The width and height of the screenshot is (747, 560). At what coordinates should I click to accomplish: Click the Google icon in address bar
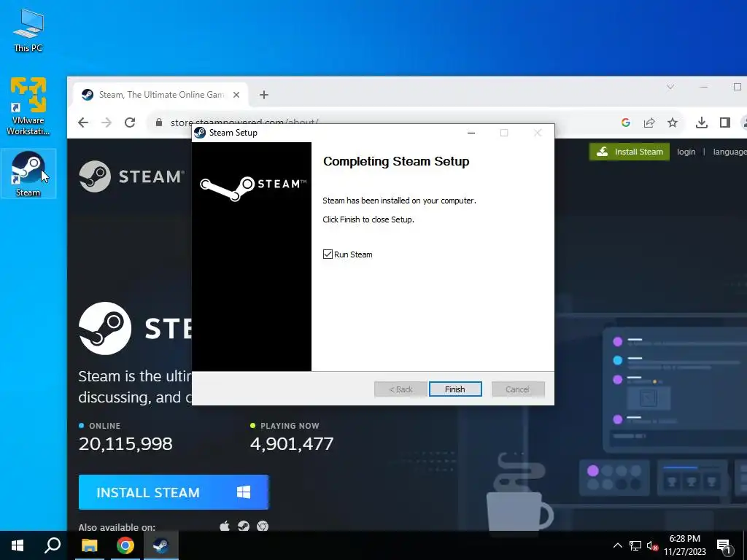coord(626,122)
